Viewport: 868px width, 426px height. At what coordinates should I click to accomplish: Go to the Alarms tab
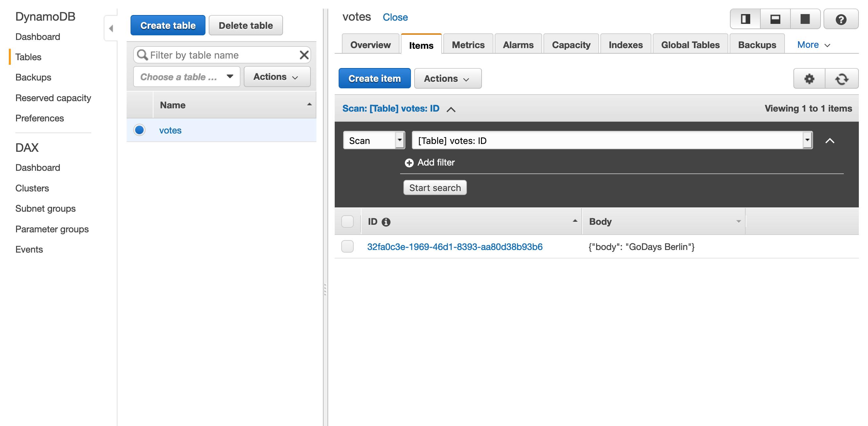pos(518,45)
